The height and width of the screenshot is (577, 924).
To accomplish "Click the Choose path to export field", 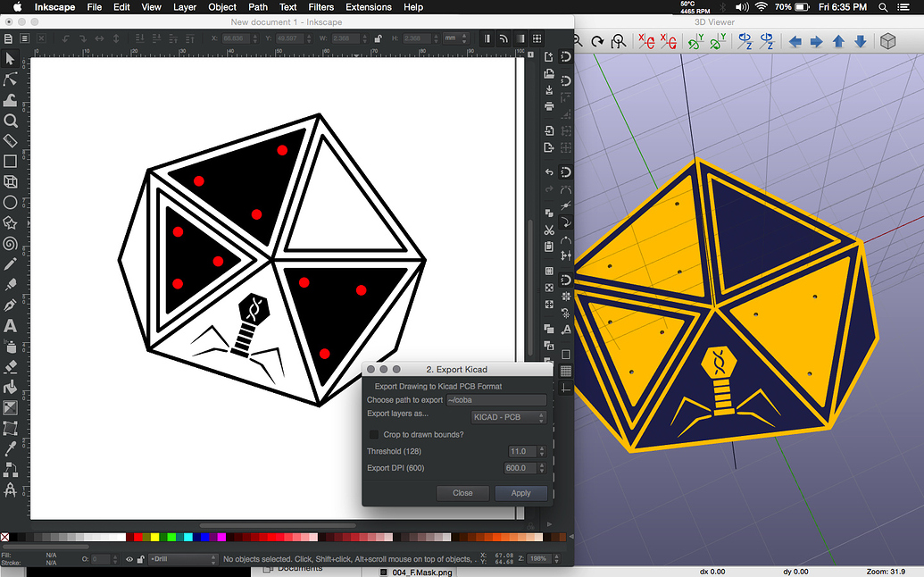I will [496, 400].
